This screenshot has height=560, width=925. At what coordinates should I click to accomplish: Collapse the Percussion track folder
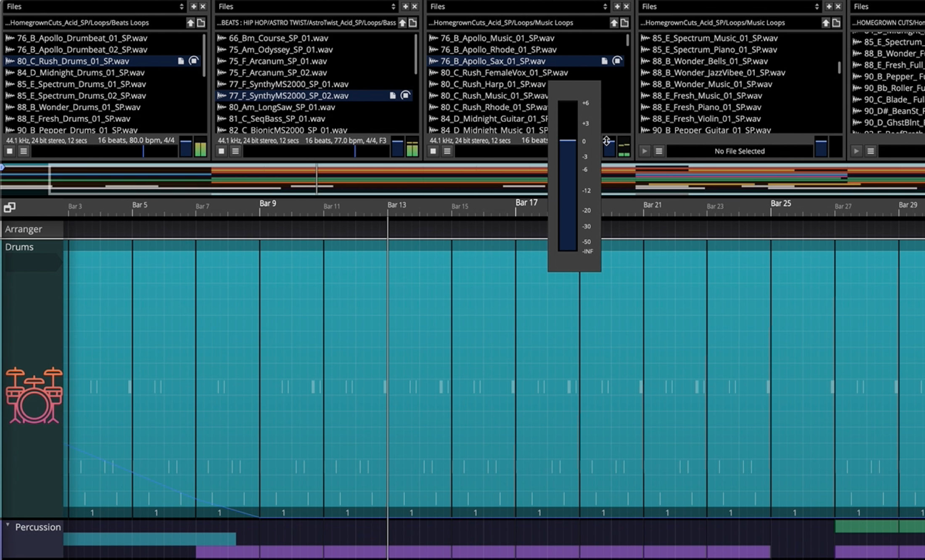pyautogui.click(x=8, y=525)
